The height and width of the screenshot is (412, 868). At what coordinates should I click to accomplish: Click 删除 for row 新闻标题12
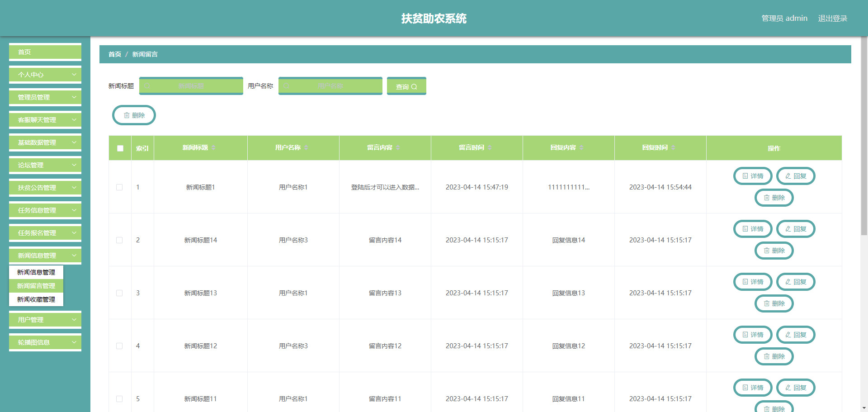774,356
